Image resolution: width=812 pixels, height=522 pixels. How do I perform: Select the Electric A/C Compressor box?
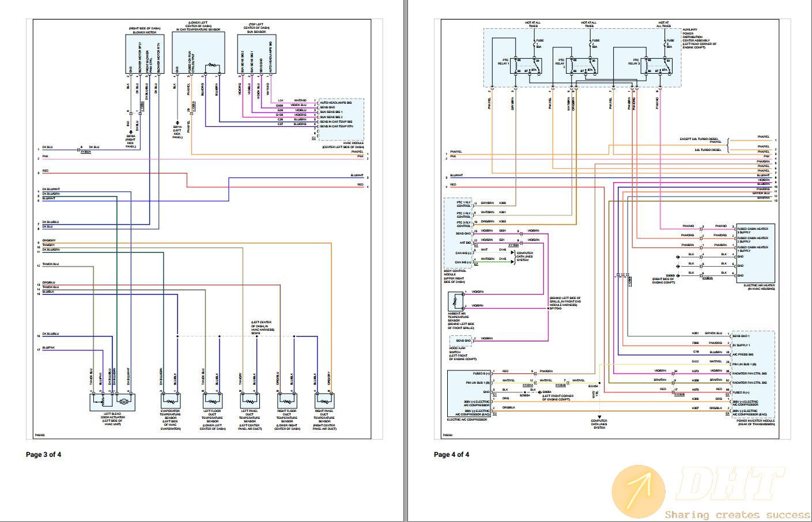(469, 392)
